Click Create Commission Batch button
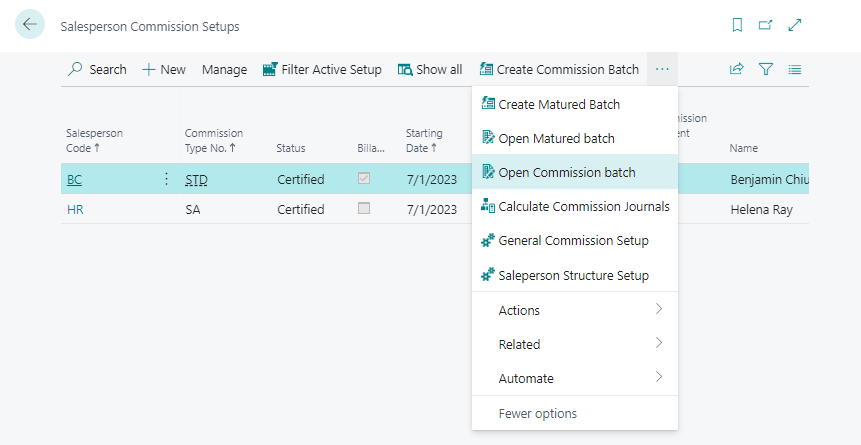This screenshot has height=445, width=861. point(559,69)
